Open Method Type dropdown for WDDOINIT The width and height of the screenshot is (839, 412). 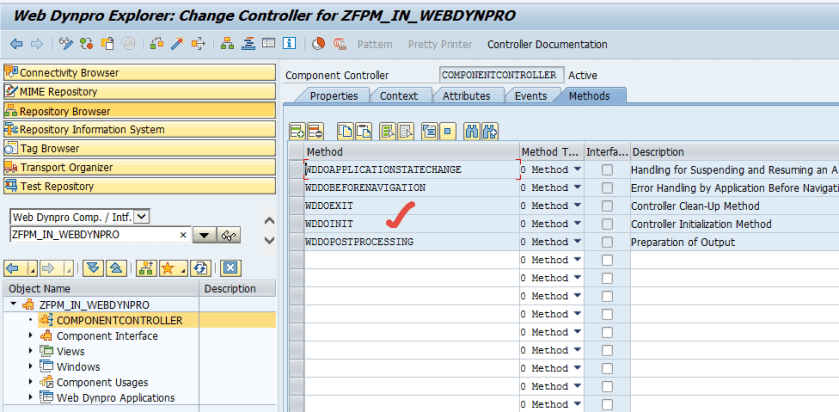point(577,224)
